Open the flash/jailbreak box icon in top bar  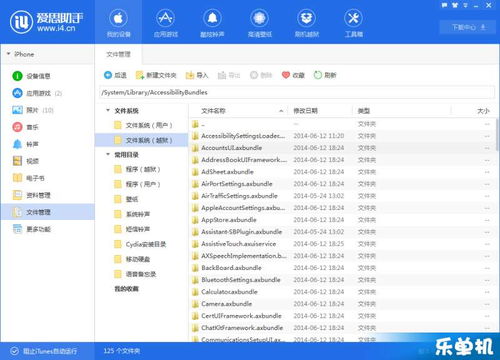306,22
